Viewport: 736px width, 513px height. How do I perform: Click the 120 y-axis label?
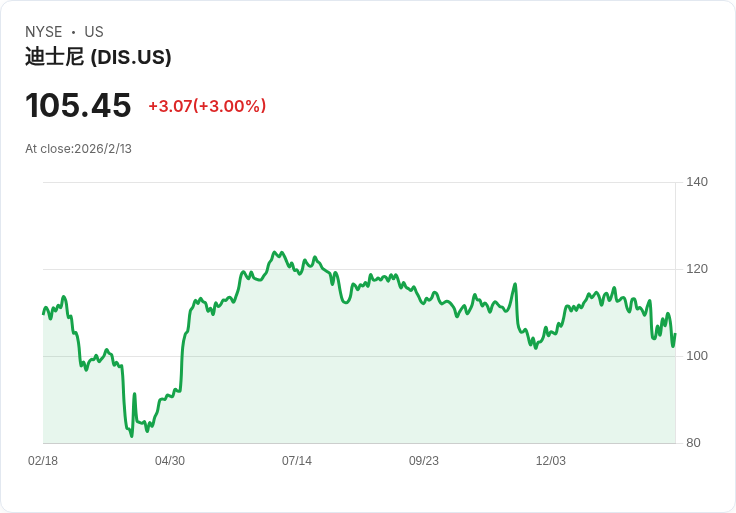(697, 269)
